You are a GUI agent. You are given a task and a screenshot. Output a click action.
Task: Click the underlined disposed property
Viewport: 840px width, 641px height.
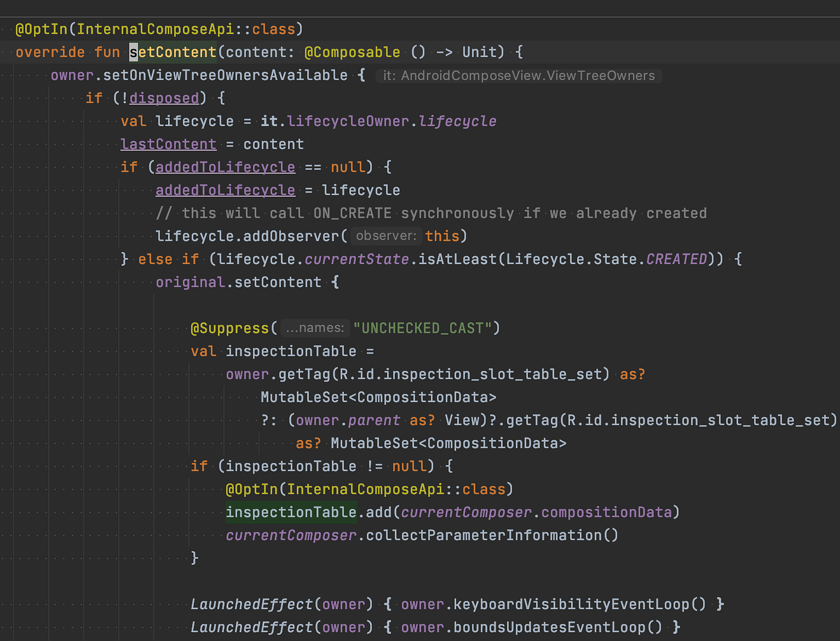[164, 98]
